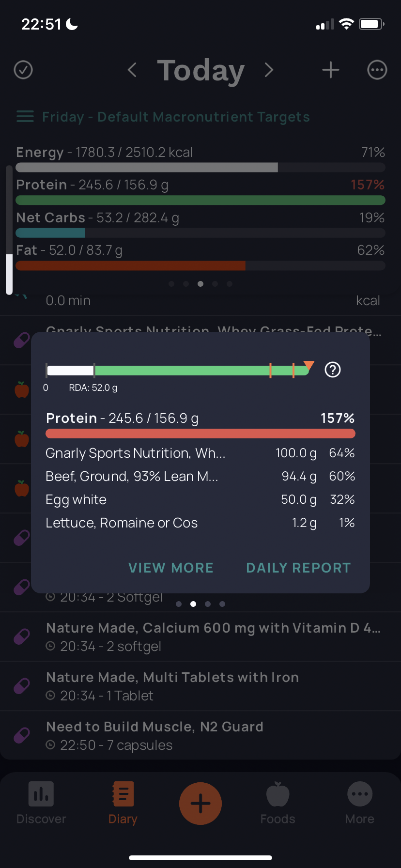Tap help question mark icon in popup

point(333,370)
